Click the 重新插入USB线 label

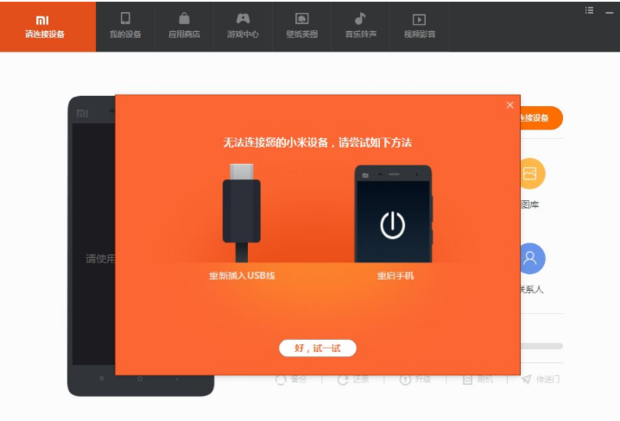pos(242,276)
